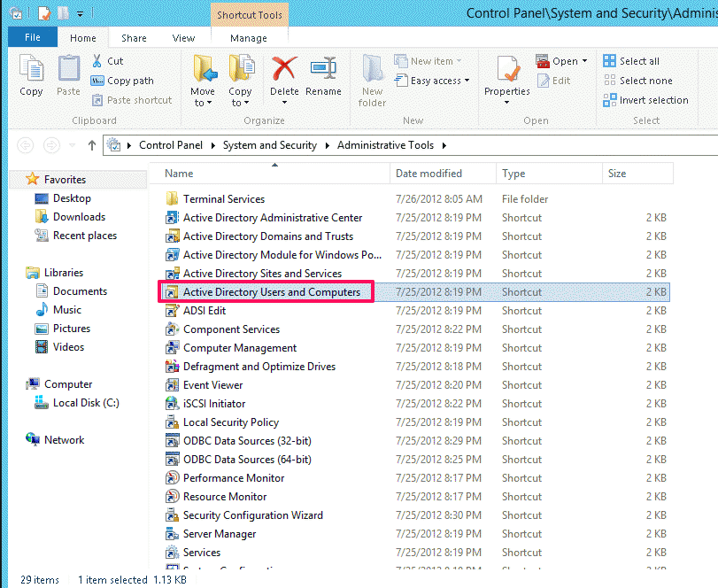Open the Move to dropdown

[x=203, y=81]
